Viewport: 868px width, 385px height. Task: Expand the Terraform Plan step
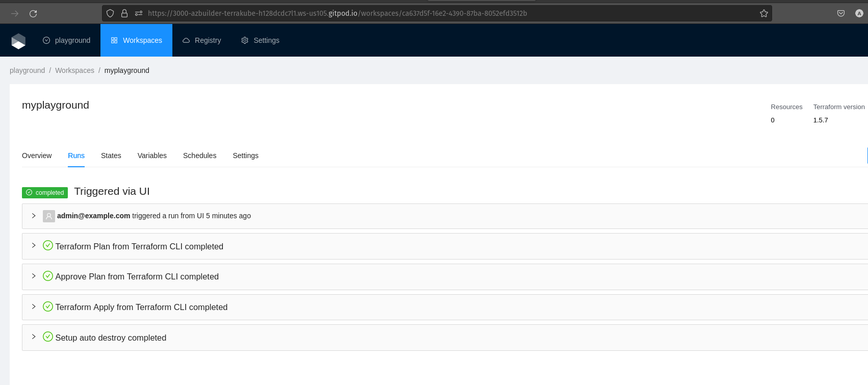click(x=34, y=246)
